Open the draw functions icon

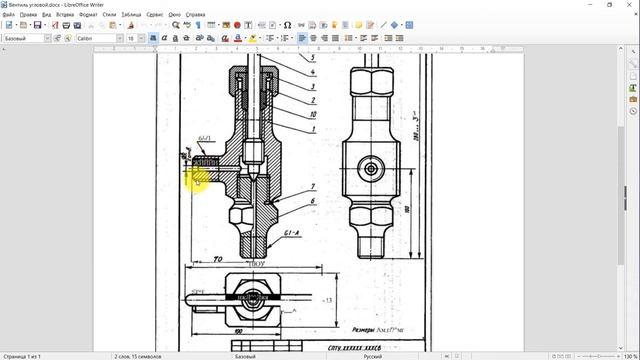click(409, 25)
